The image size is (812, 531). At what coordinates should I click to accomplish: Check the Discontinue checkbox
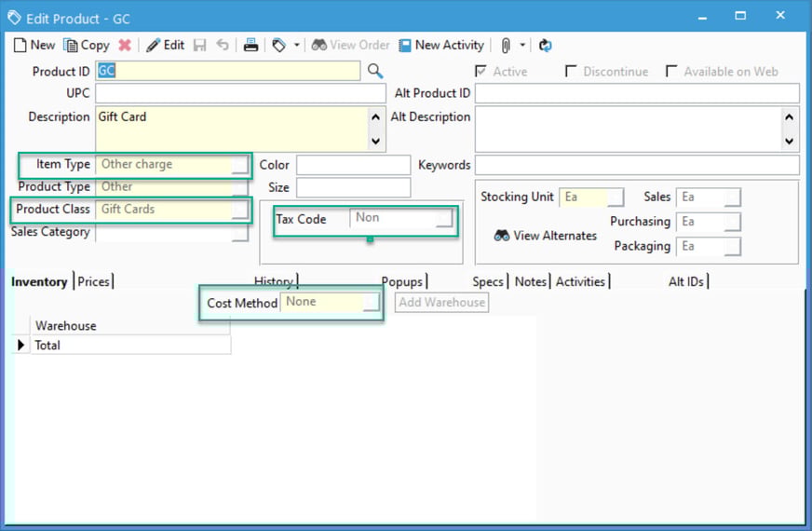pyautogui.click(x=571, y=72)
